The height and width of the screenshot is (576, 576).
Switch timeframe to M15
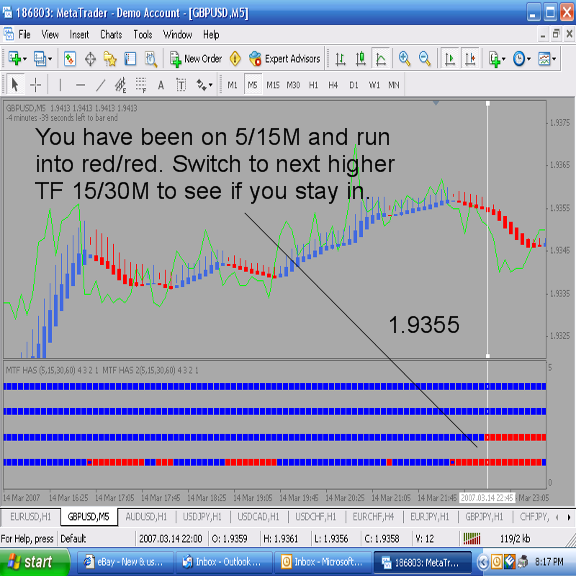(273, 85)
